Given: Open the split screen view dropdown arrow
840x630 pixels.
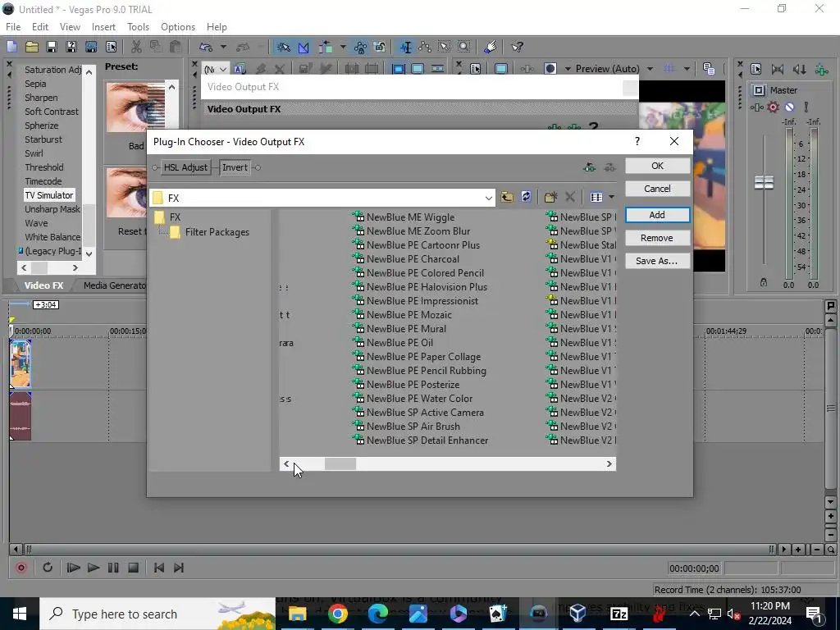Looking at the screenshot, I should (567, 69).
